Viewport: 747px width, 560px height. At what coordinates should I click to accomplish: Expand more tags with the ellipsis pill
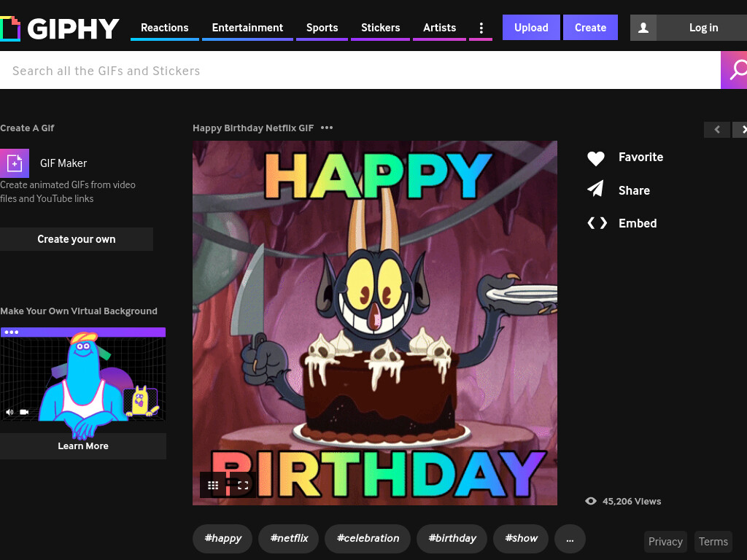(x=570, y=539)
